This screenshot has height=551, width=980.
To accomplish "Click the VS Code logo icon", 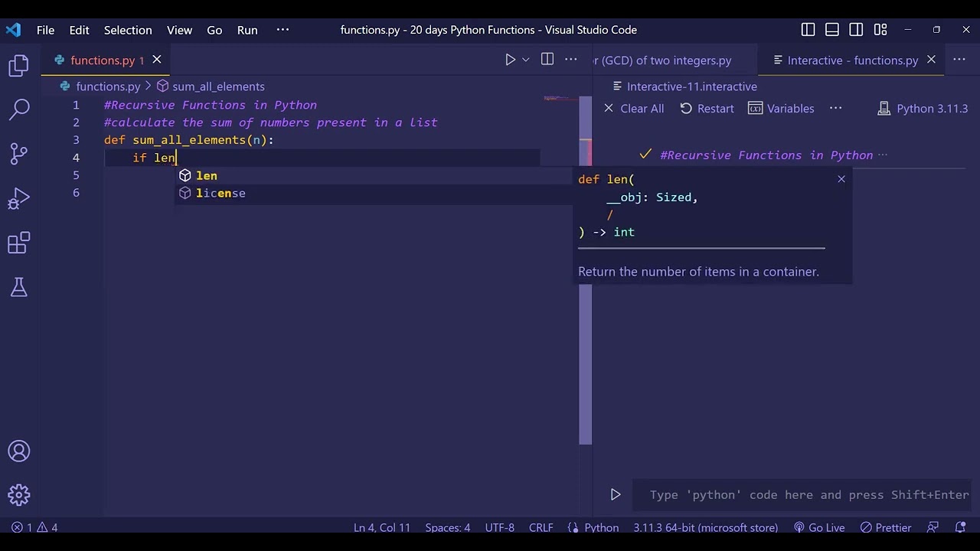I will pos(13,30).
